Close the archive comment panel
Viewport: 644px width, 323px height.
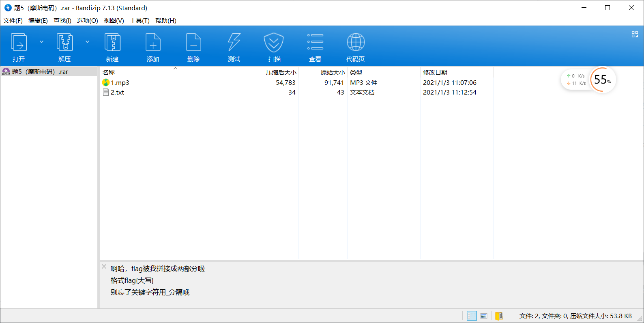104,267
